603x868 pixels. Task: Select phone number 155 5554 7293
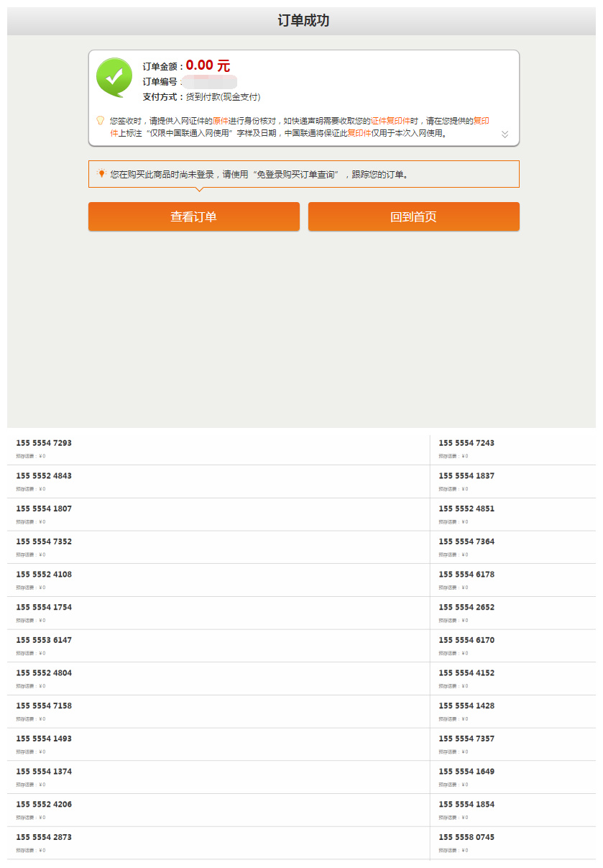click(44, 443)
